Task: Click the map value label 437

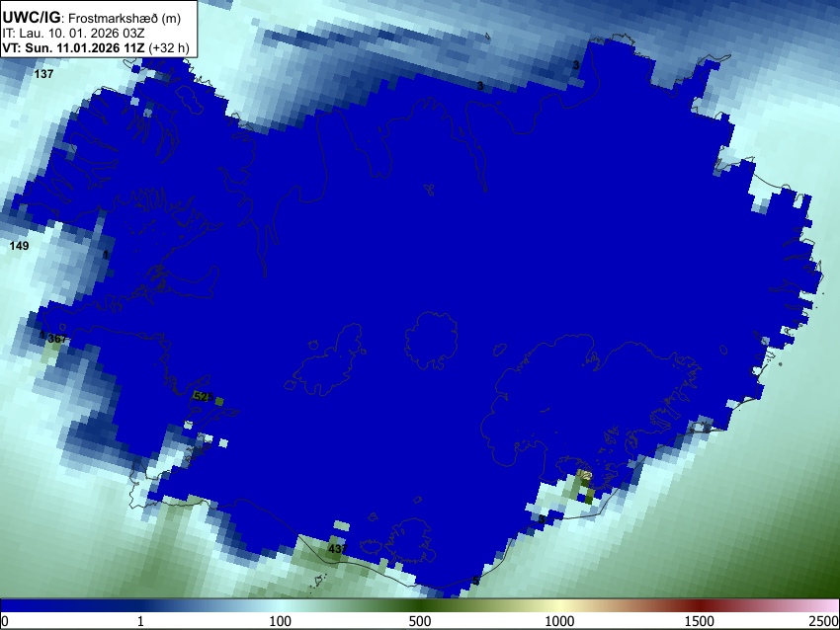Action: click(338, 549)
